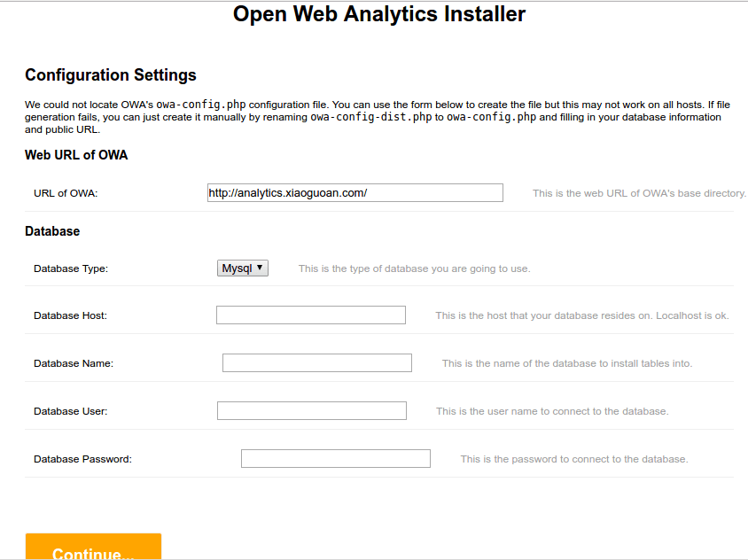This screenshot has width=748, height=560.
Task: Click the owa-config-dist.php filename text
Action: tap(370, 117)
